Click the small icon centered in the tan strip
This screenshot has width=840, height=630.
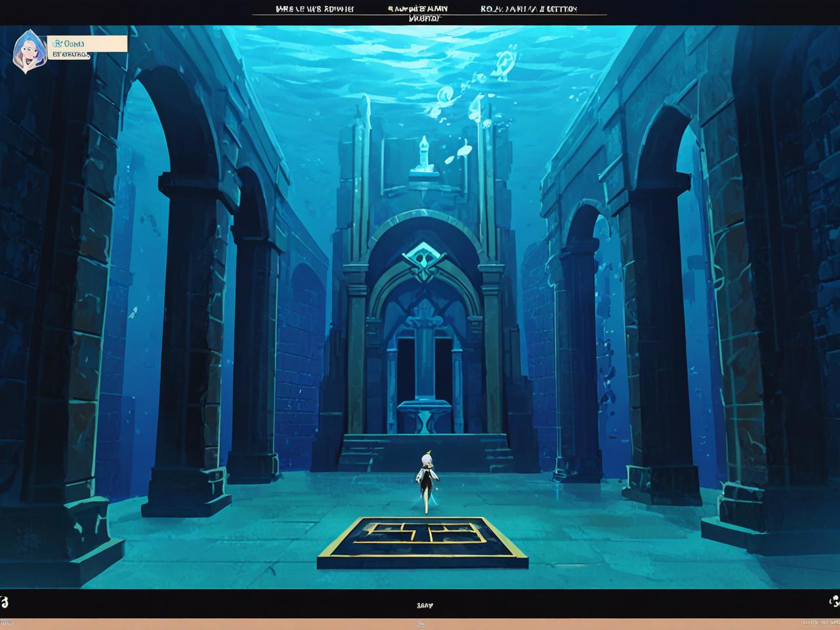point(420,623)
